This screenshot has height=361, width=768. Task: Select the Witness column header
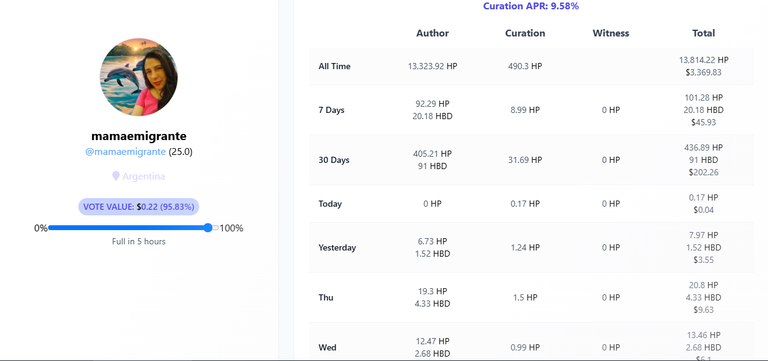point(611,33)
